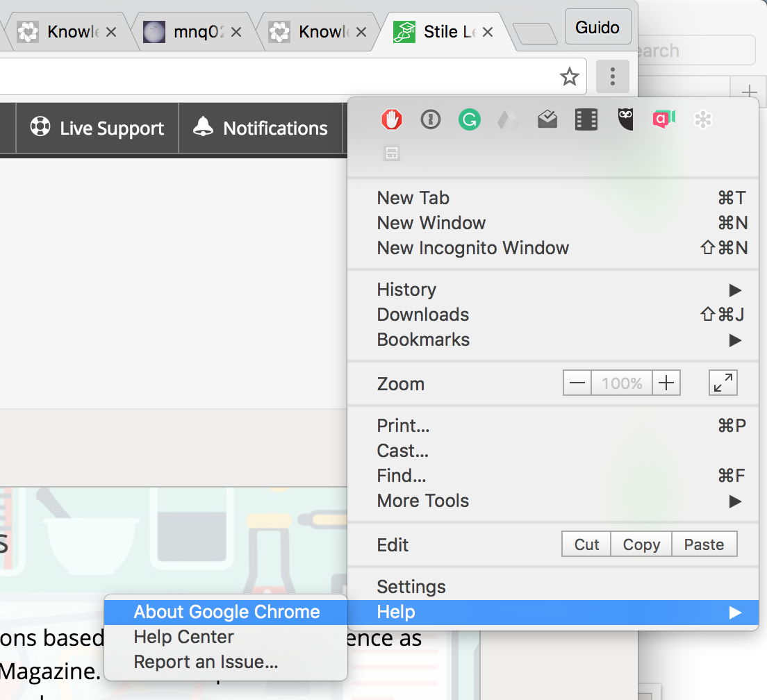Viewport: 767px width, 700px height.
Task: Open a New Incognito Window
Action: (553, 248)
